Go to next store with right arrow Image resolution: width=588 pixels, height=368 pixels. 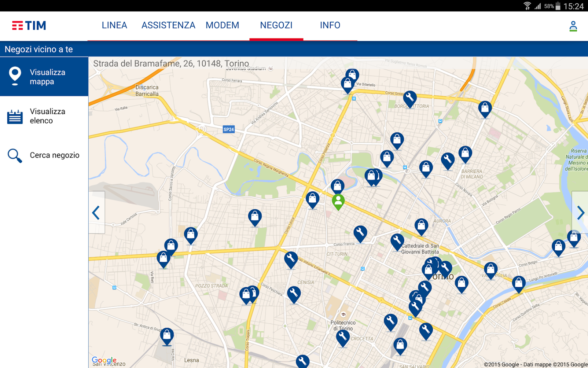point(580,213)
